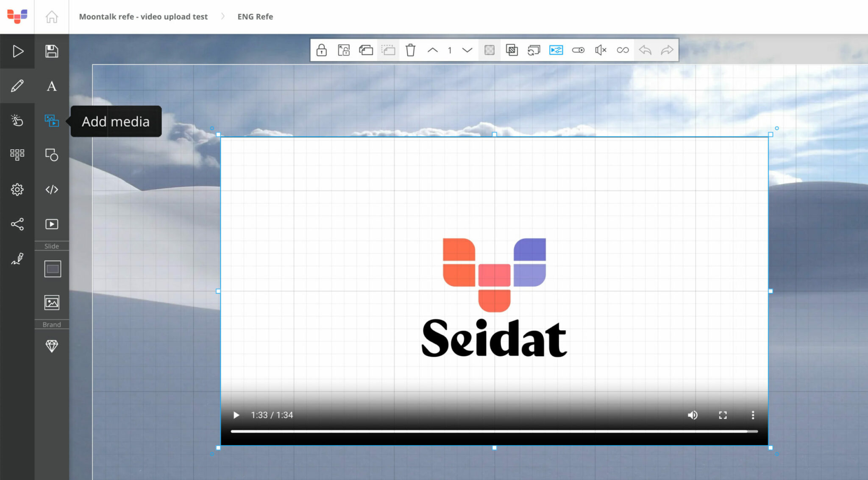Insert a text element with the A tool
Screen dimensions: 868x480
tap(51, 87)
